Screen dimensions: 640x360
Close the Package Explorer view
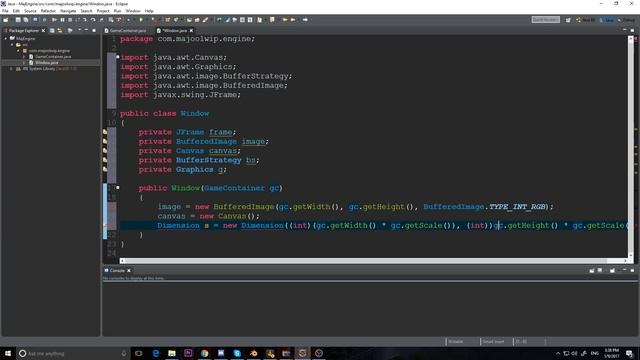43,31
